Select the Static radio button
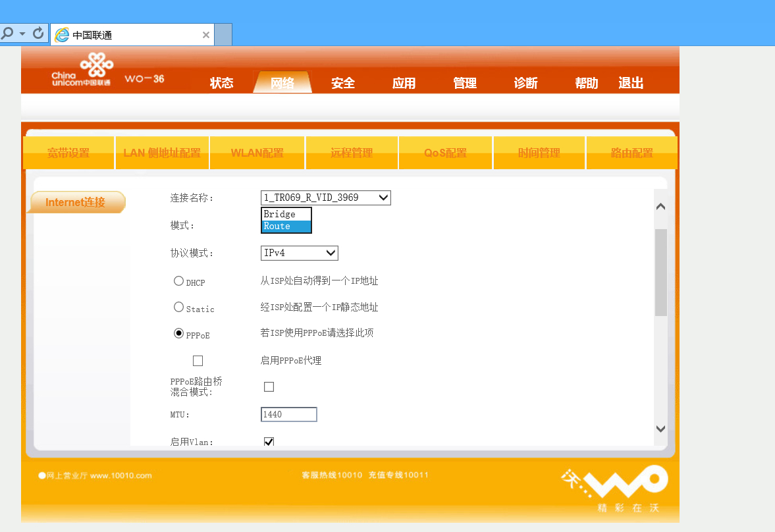Viewport: 775px width, 532px height. point(178,307)
